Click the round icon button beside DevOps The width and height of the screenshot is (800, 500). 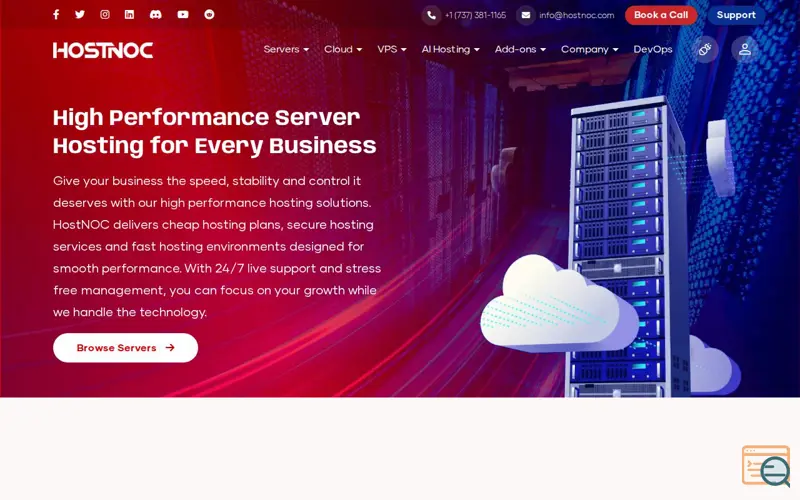705,49
